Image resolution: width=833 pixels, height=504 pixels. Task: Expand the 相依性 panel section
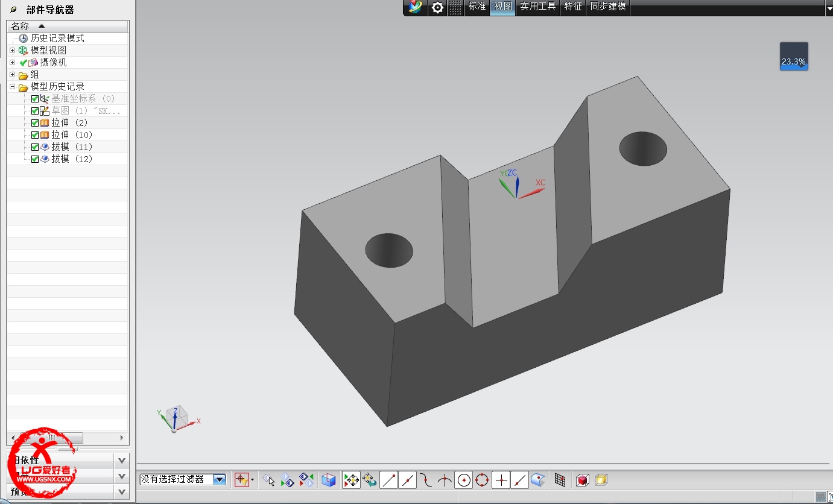122,461
